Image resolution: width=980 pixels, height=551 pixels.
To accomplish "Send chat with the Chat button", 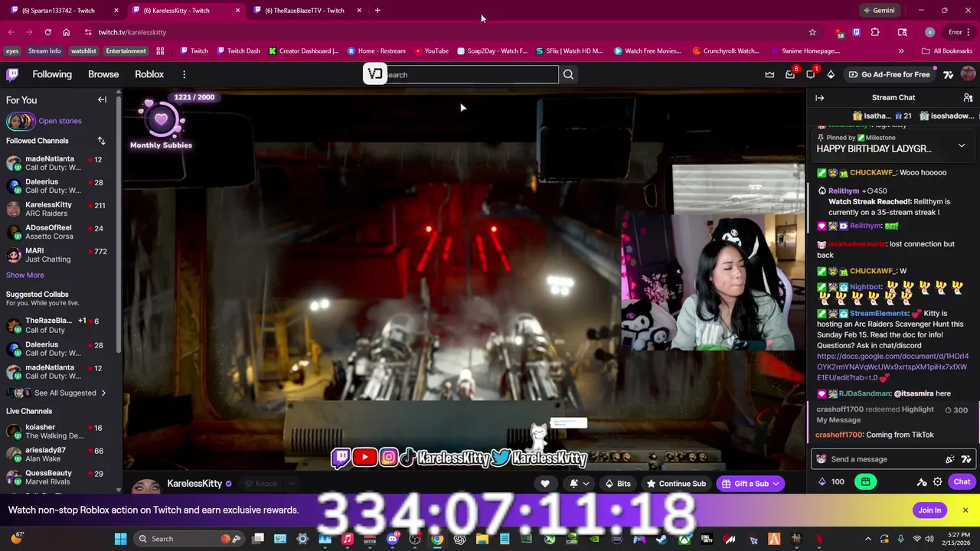I will click(x=962, y=482).
